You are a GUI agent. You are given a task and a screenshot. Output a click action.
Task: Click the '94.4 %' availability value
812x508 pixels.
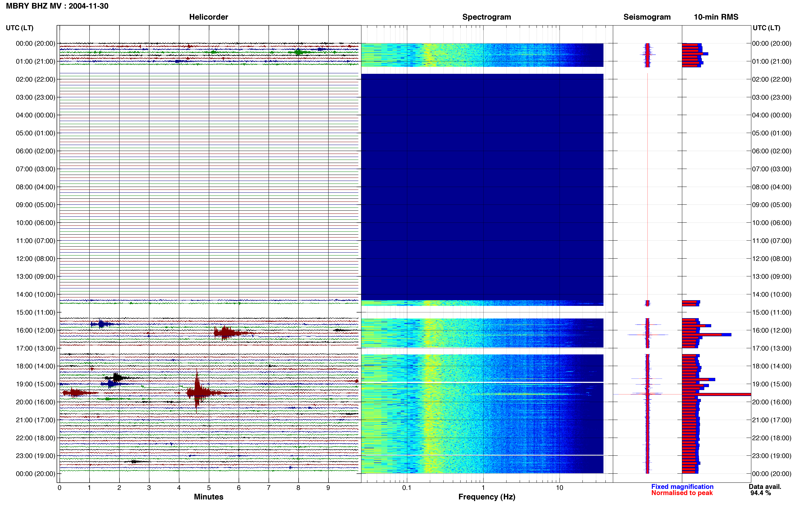tap(761, 493)
